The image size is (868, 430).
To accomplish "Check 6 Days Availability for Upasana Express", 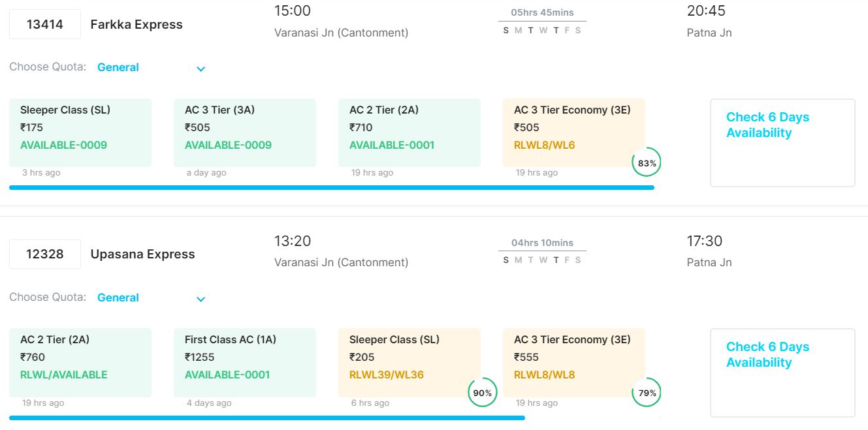I will coord(782,373).
